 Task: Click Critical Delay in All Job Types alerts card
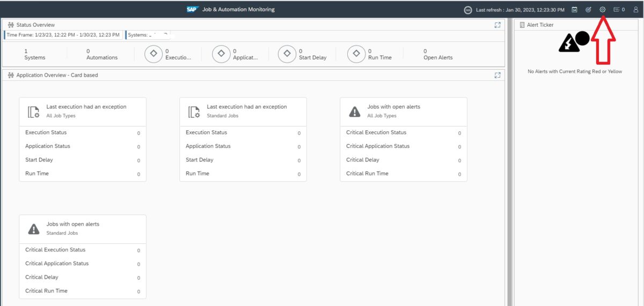[x=404, y=160]
